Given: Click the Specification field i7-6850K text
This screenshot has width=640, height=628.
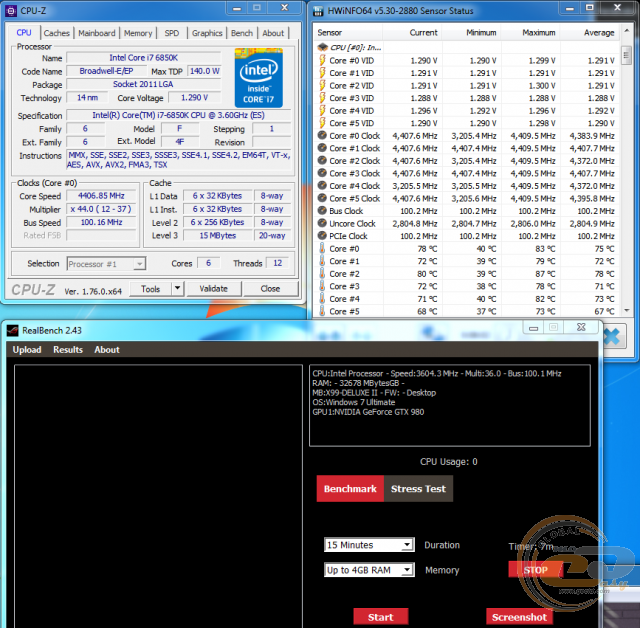Looking at the screenshot, I should click(178, 115).
